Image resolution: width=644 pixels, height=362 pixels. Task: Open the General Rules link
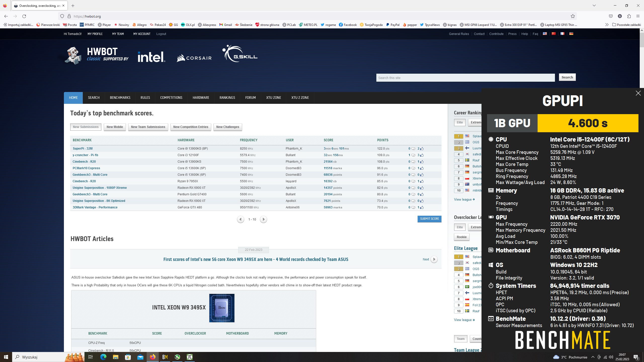pyautogui.click(x=459, y=34)
